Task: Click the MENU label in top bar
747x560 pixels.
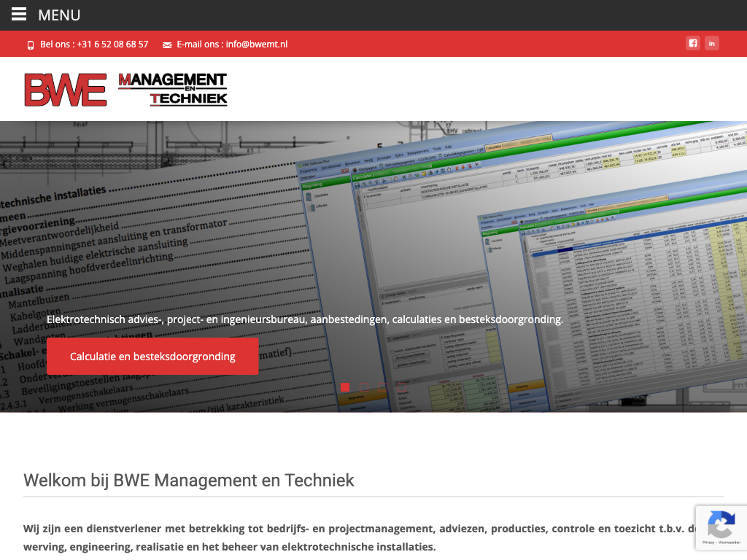Action: 59,15
